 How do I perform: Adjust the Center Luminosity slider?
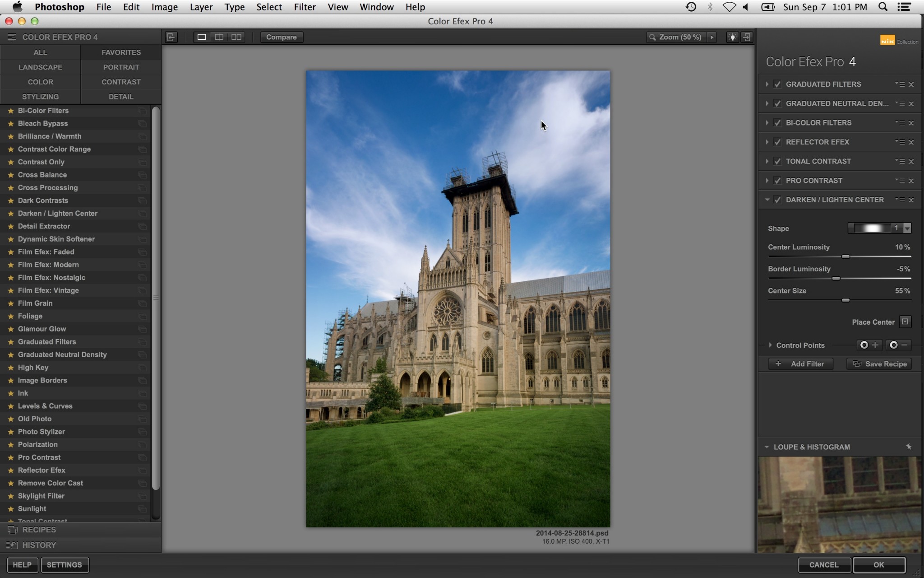point(845,256)
